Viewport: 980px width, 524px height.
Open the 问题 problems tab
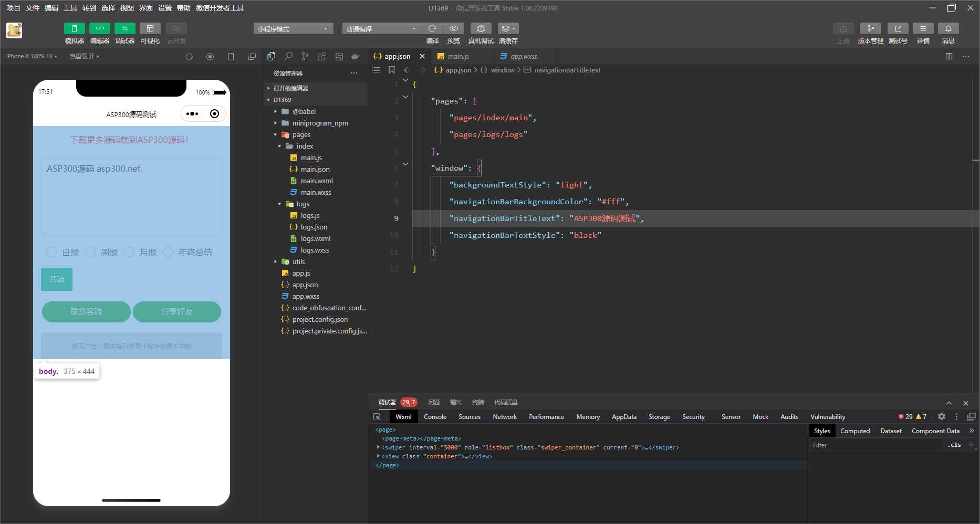pyautogui.click(x=434, y=402)
